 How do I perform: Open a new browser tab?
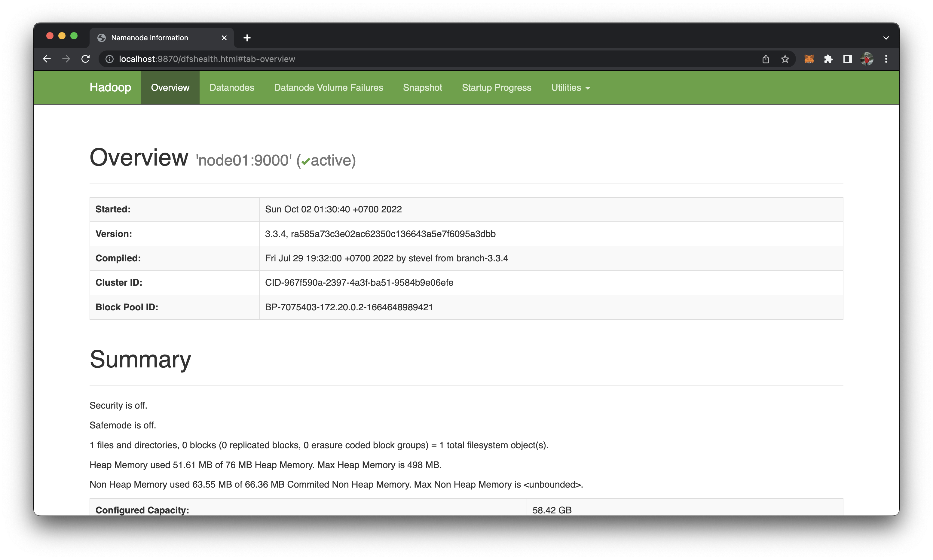(247, 38)
